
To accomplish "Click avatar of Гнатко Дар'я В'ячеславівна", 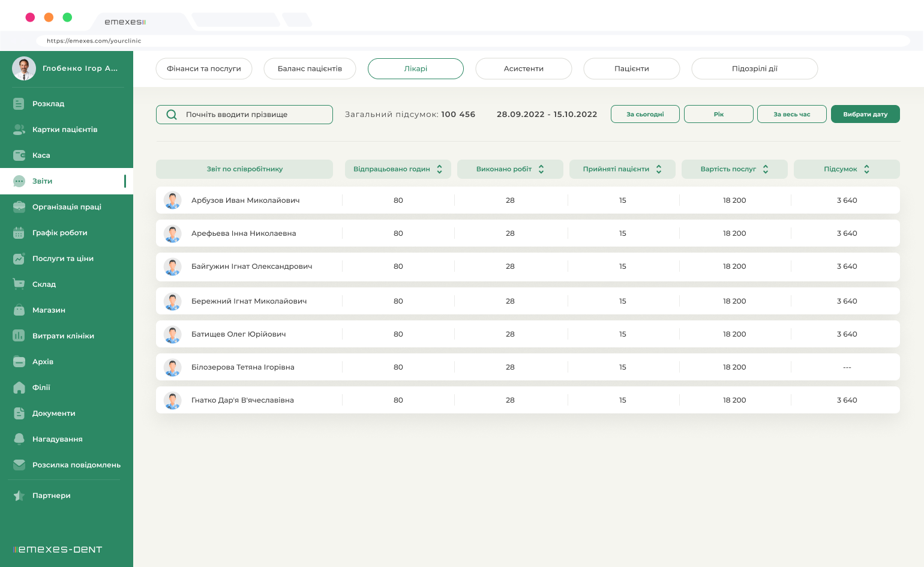I will (172, 400).
